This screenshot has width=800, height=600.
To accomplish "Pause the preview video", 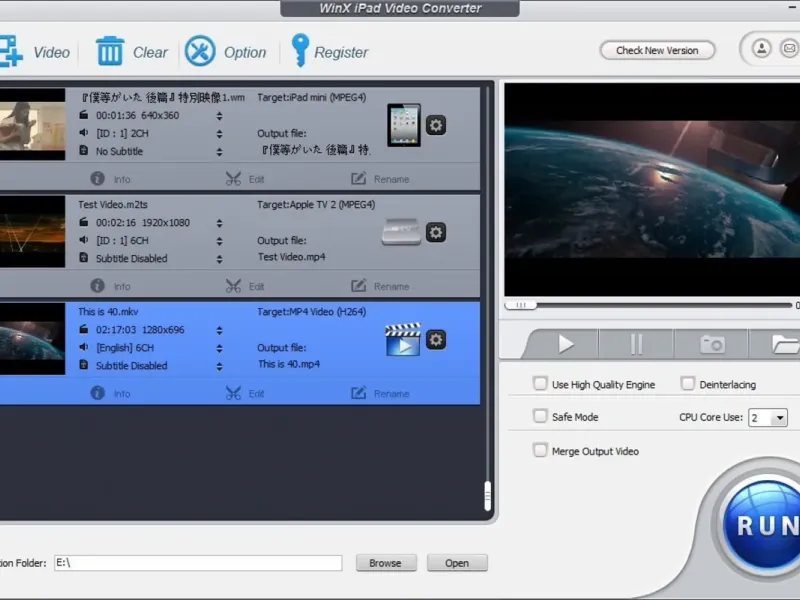I will (636, 344).
